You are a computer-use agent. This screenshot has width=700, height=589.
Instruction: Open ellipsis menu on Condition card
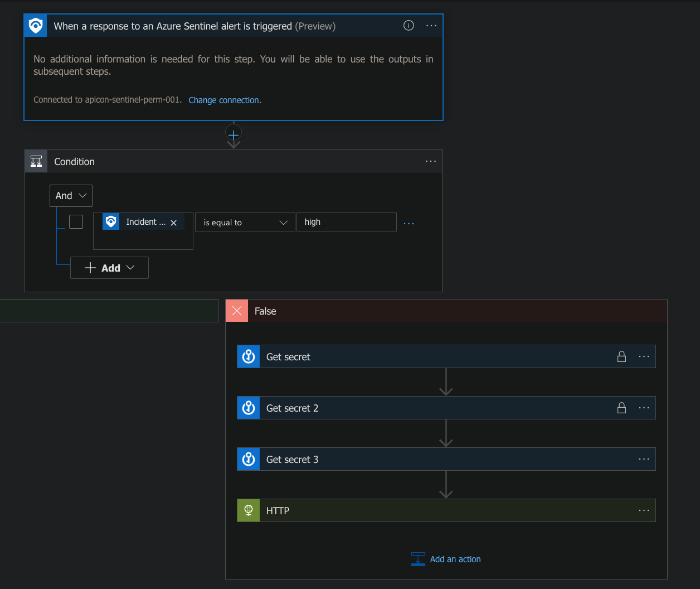[431, 161]
